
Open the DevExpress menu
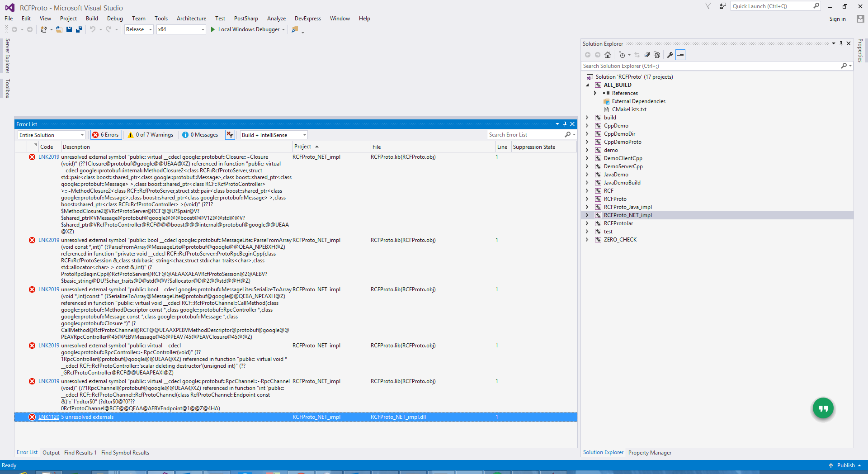pos(308,19)
